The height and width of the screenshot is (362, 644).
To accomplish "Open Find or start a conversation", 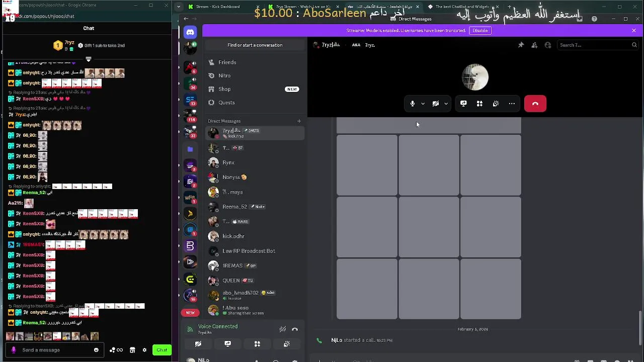I will pos(255,45).
